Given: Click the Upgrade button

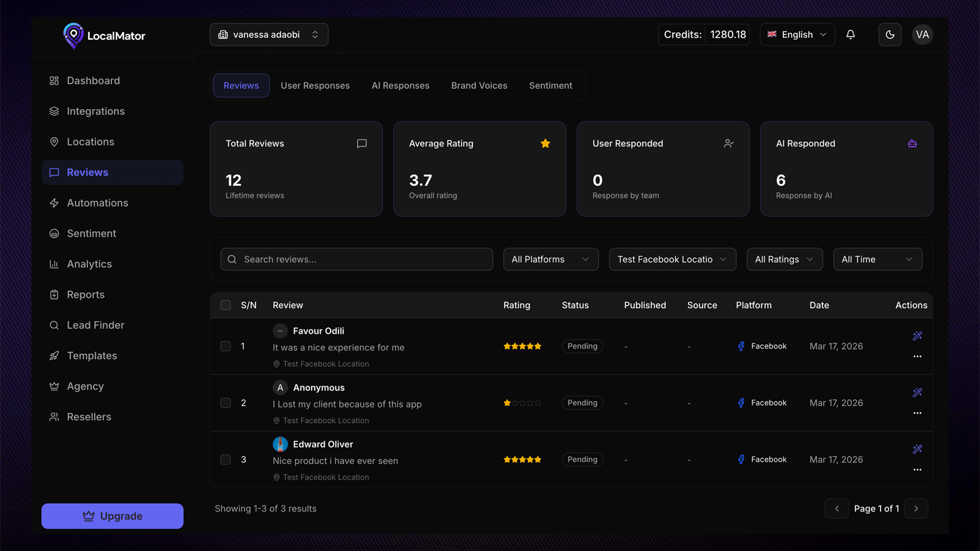Looking at the screenshot, I should [112, 516].
